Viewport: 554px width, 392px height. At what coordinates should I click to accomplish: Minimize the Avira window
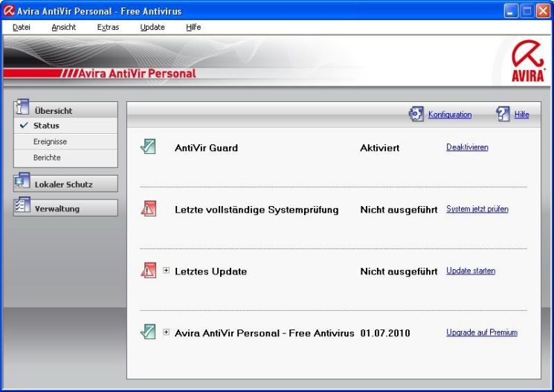coord(510,11)
